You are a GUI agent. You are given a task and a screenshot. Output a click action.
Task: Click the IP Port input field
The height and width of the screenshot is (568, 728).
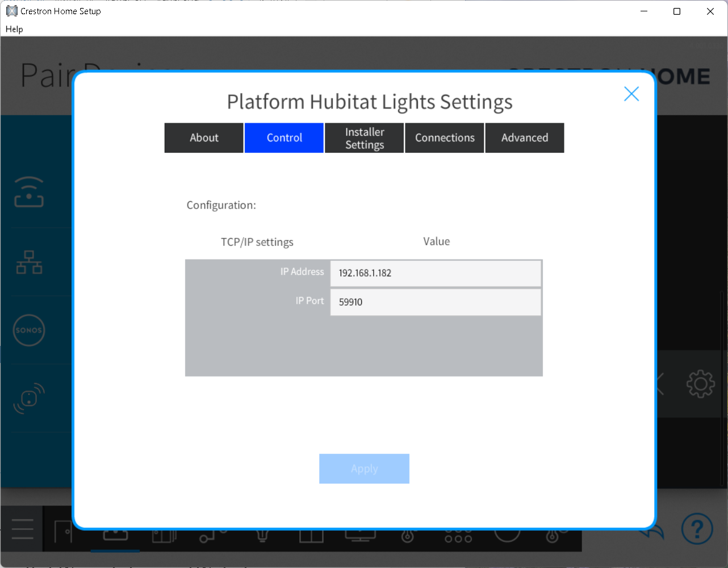(435, 302)
